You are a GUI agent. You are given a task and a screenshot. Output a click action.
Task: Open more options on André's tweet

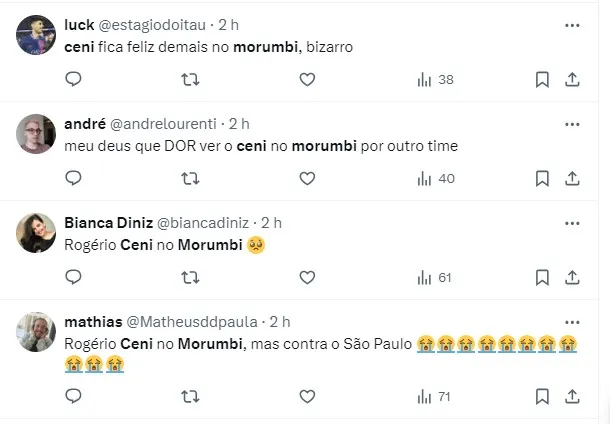[572, 124]
